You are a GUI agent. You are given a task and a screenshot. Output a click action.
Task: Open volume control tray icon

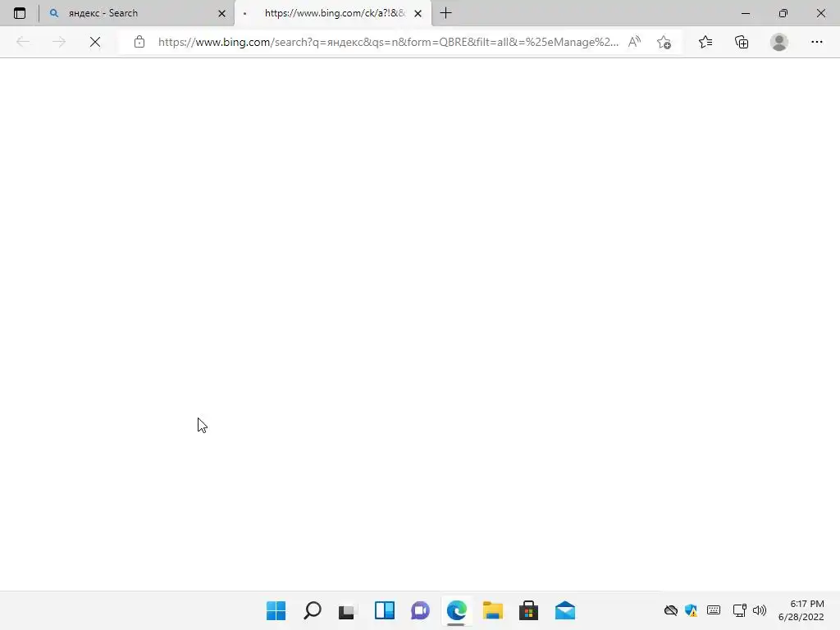point(759,610)
